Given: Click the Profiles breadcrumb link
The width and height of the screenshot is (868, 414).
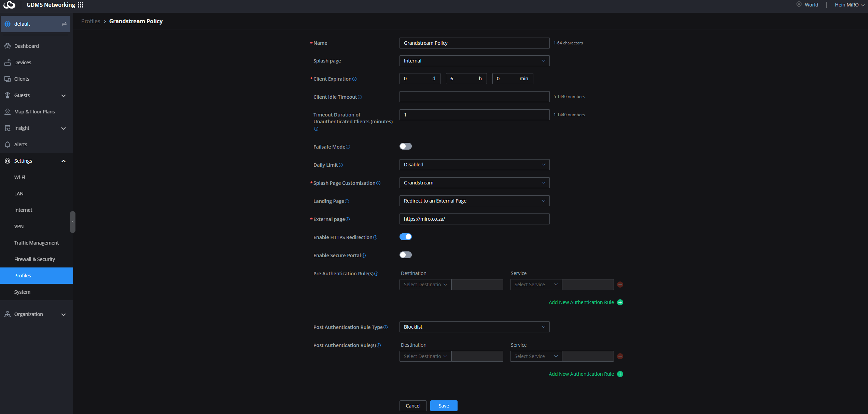Looking at the screenshot, I should (90, 21).
